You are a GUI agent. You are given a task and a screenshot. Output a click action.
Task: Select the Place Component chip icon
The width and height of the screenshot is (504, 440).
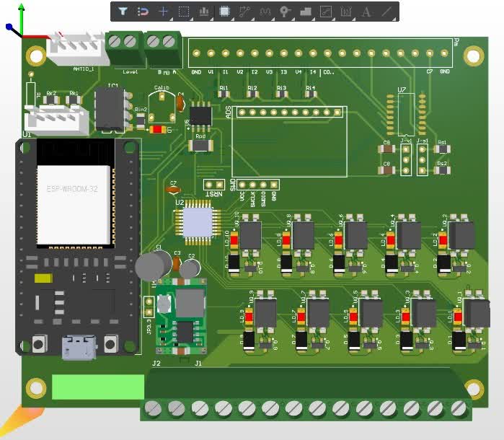tap(224, 12)
